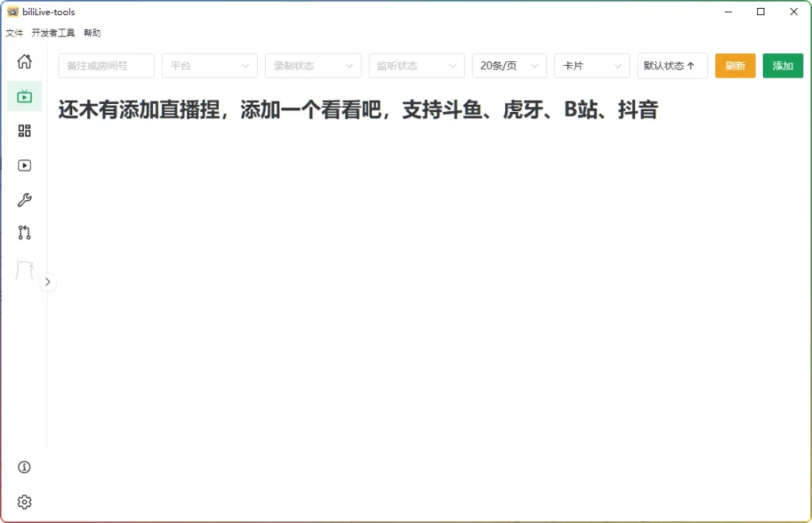This screenshot has width=812, height=523.
Task: Open the 卡片 view mode dropdown
Action: (x=592, y=66)
